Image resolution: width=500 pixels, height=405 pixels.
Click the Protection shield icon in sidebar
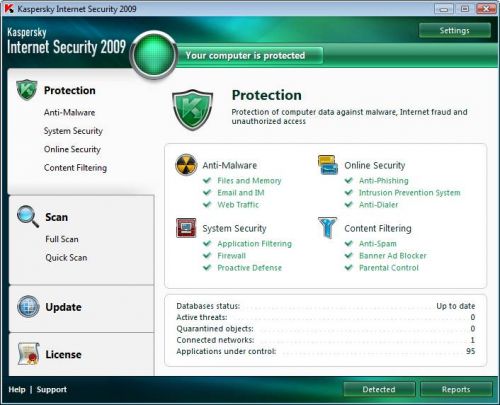point(27,90)
